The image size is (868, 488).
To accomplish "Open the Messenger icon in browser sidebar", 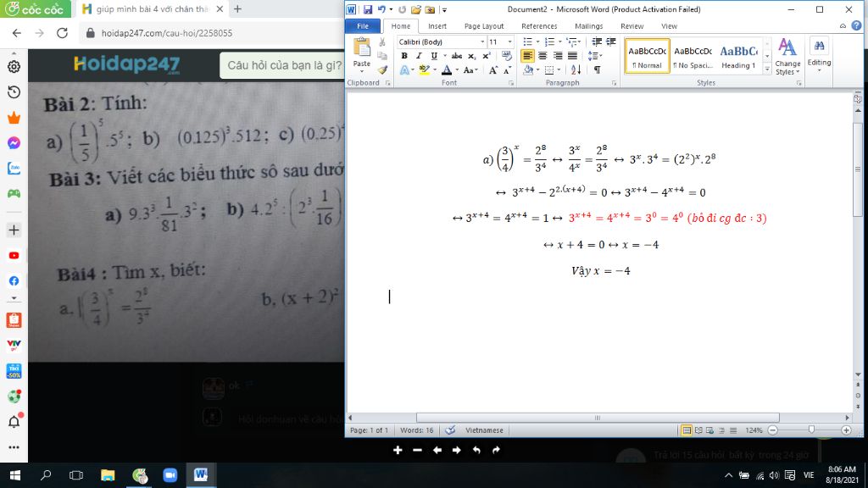I will (14, 142).
